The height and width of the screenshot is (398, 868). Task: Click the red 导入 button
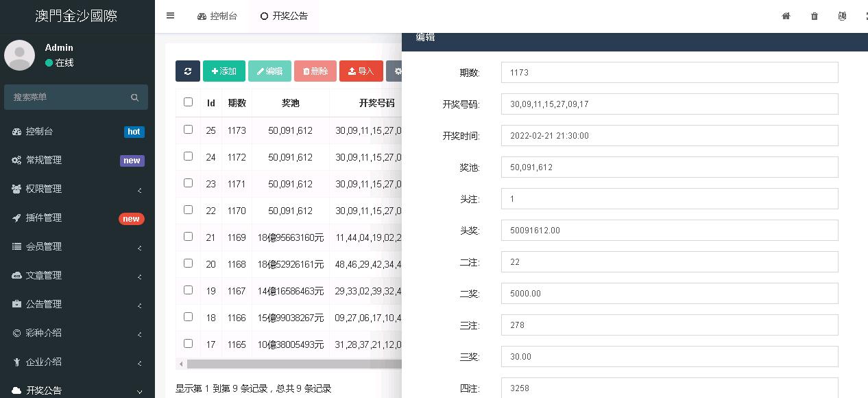(361, 71)
